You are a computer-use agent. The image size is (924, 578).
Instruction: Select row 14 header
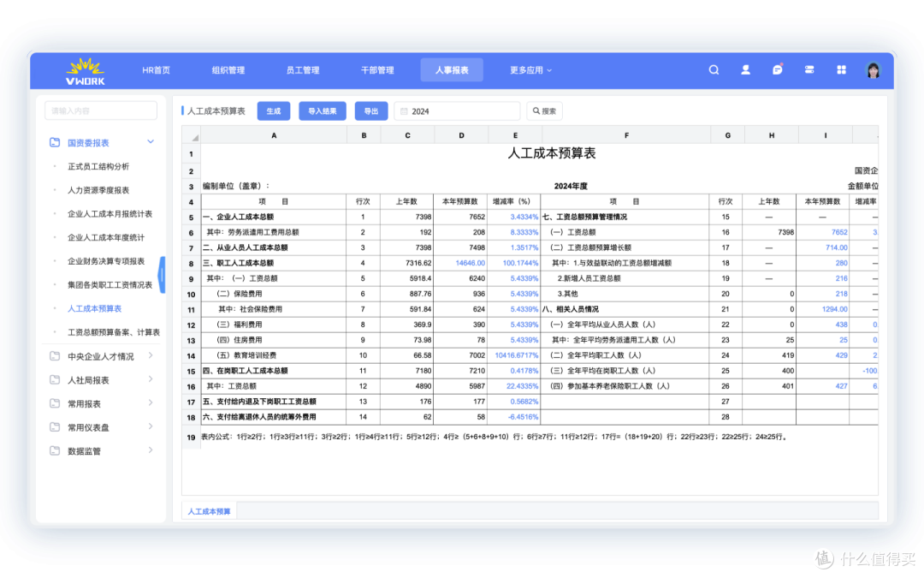coord(191,355)
